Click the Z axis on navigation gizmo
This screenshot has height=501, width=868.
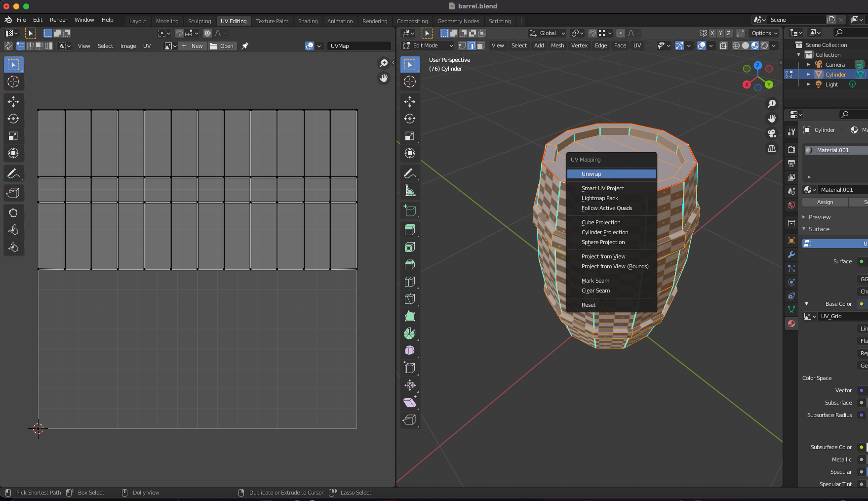coord(757,66)
